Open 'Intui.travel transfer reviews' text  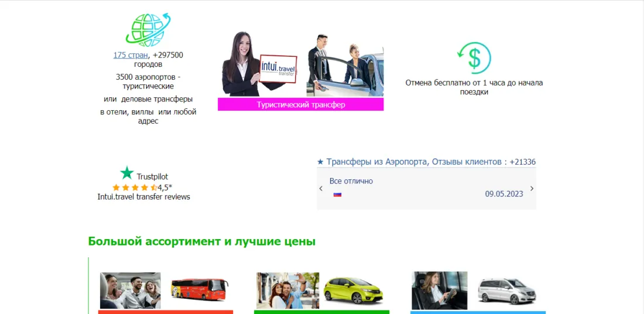point(144,197)
